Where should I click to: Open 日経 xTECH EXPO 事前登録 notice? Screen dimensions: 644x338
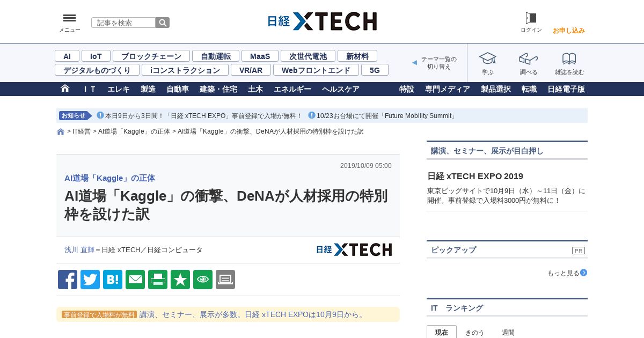pyautogui.click(x=204, y=115)
